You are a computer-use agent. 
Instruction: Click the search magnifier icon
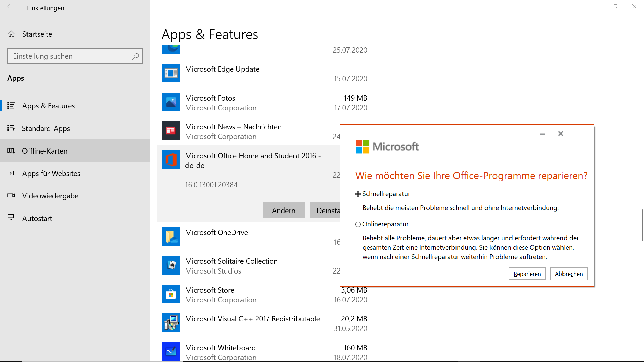(136, 56)
